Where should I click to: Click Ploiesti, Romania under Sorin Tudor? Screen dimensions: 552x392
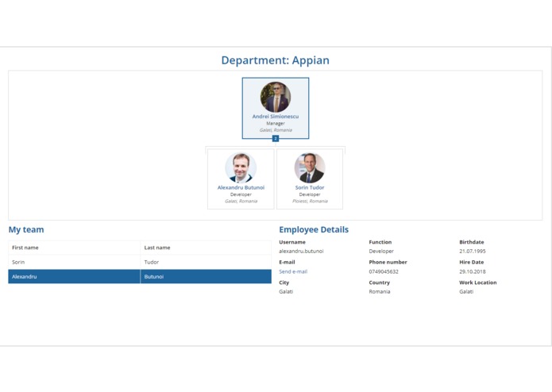(310, 201)
